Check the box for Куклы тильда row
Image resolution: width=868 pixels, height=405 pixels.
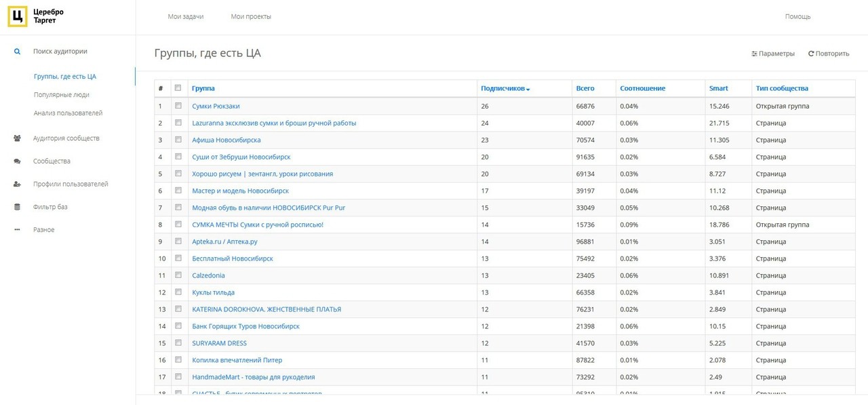tap(178, 292)
